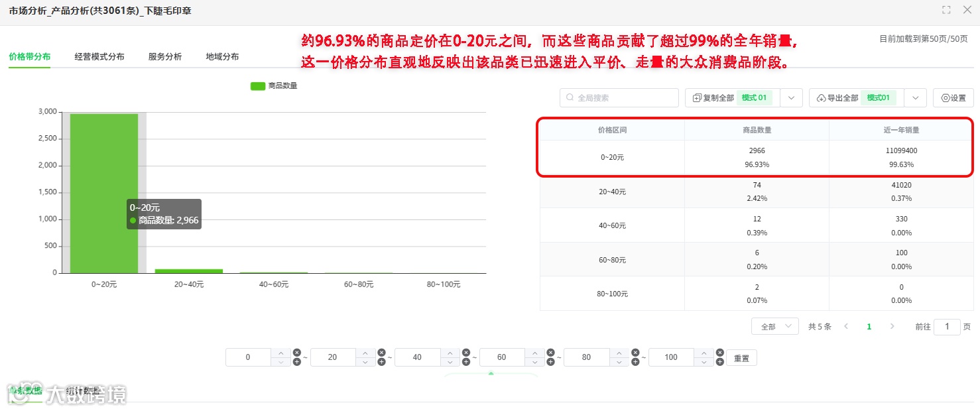This screenshot has width=980, height=411.
Task: Increase the 60 boundary value
Action: tap(534, 353)
